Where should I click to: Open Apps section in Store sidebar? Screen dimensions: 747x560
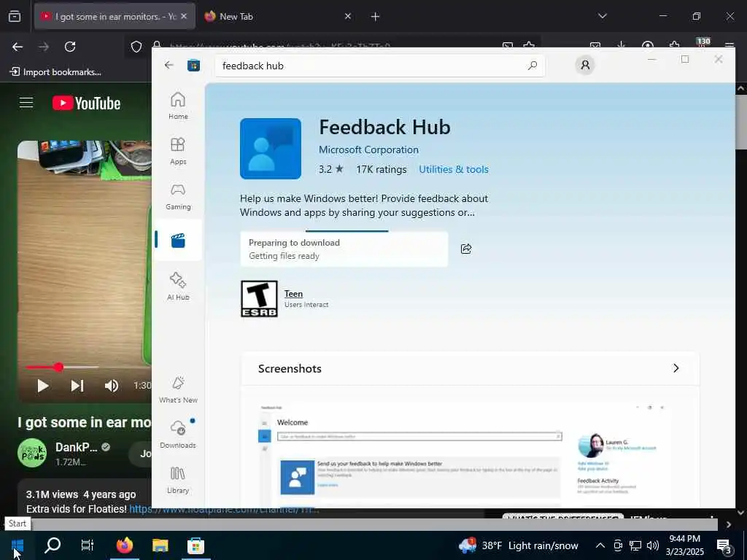point(178,150)
